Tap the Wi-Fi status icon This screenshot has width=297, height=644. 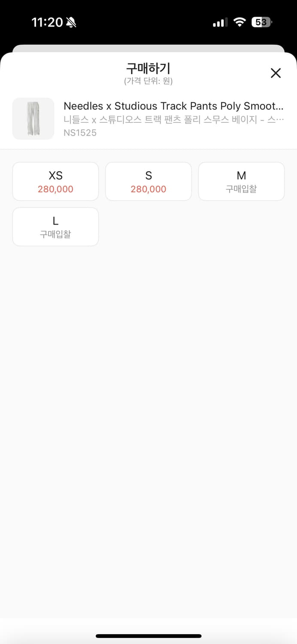(239, 22)
